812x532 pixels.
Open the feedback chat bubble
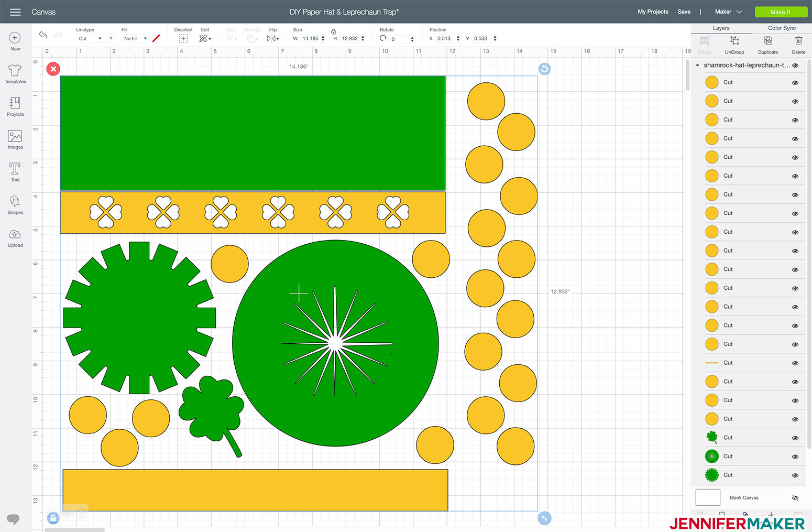pos(13,519)
